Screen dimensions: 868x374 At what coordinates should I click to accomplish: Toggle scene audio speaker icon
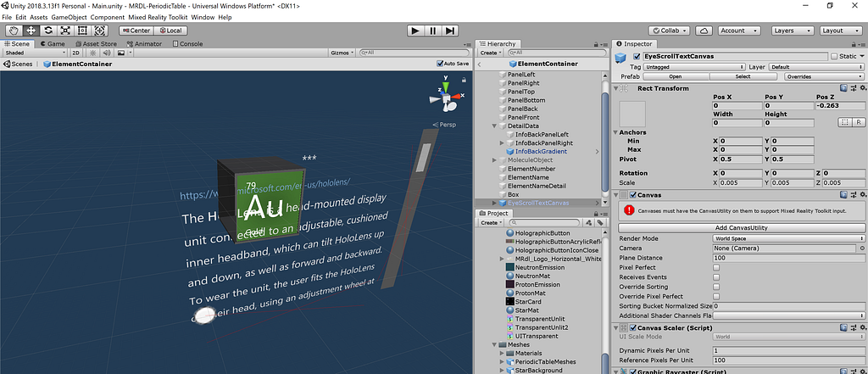(x=107, y=53)
